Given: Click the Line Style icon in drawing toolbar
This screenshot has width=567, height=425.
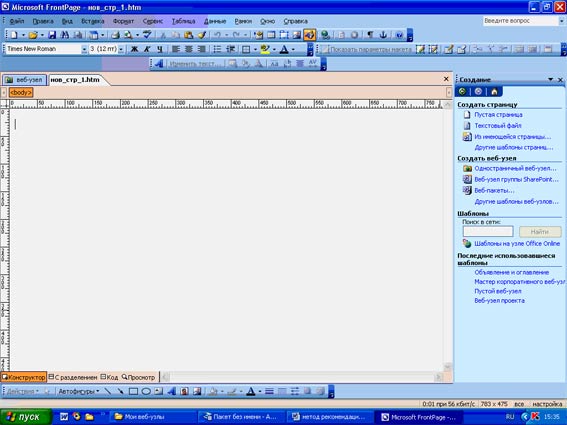Looking at the screenshot, I should click(269, 391).
